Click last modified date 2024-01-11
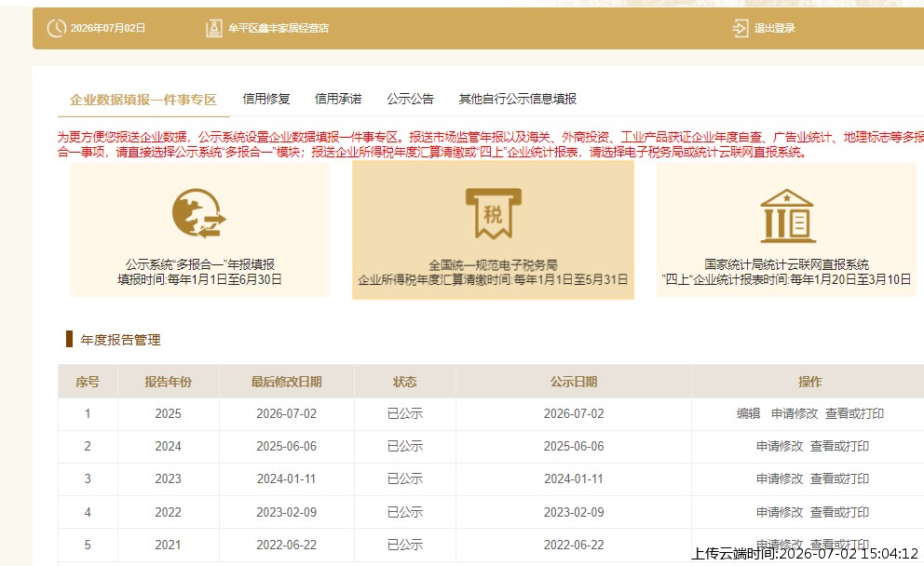Screen dimensions: 924x566 pyautogui.click(x=286, y=478)
